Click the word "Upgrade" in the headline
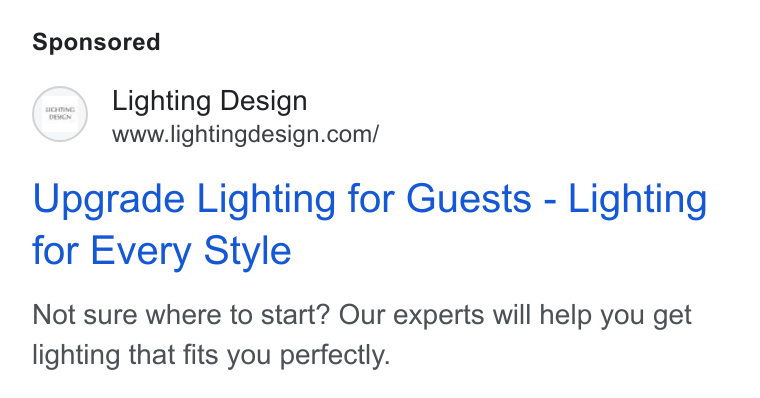Screen dimensions: 760x398 point(109,201)
